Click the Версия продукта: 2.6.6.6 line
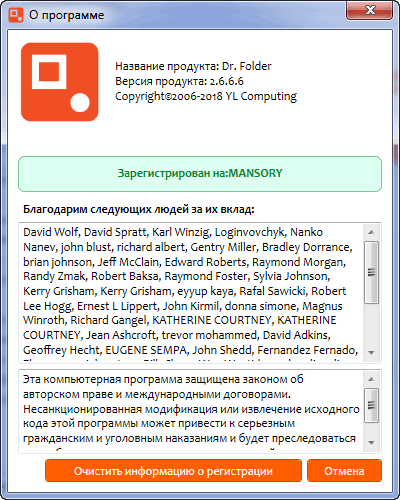The image size is (400, 500). click(179, 81)
